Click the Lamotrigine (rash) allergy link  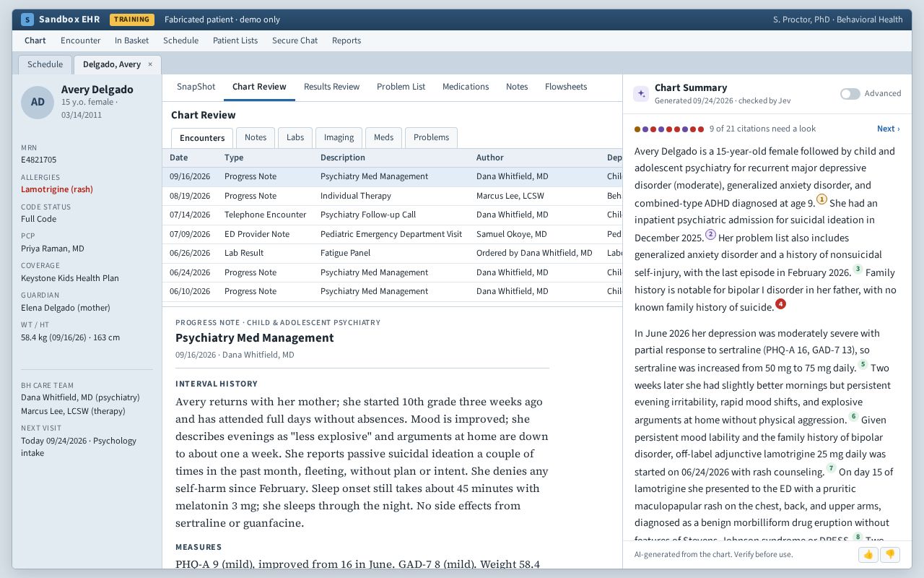57,189
